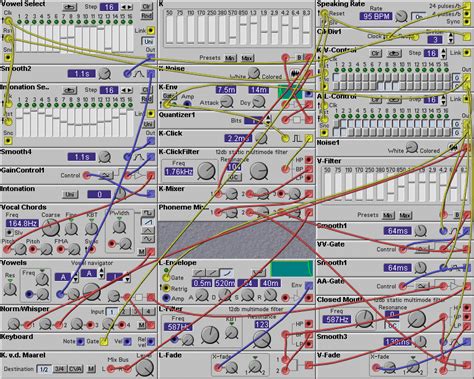Click K-ClickFilter frequency display 1.76kHz
The image size is (474, 379).
coord(178,172)
